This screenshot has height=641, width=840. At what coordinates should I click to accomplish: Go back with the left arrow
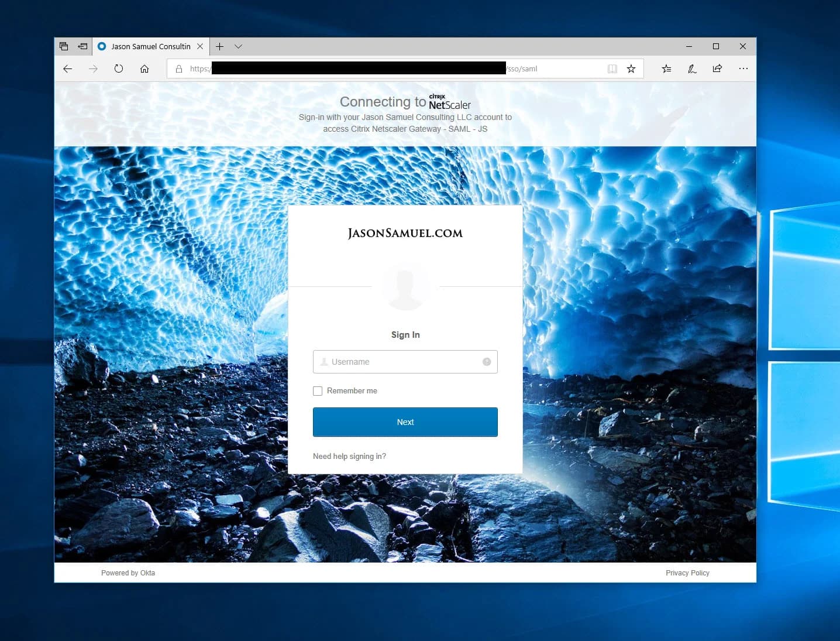pyautogui.click(x=68, y=68)
